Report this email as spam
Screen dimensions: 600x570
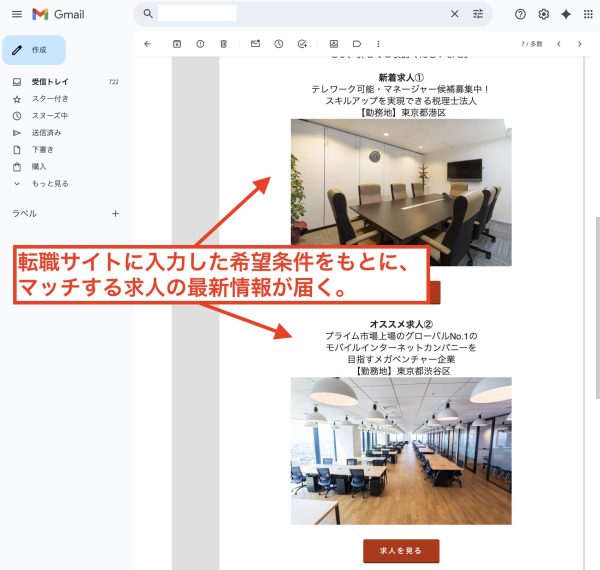tap(200, 44)
